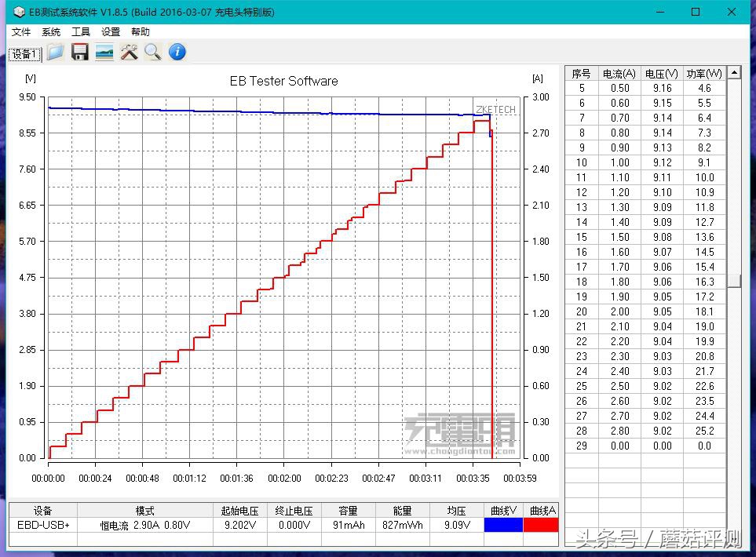Image resolution: width=756 pixels, height=557 pixels.
Task: Click the 序号 column header
Action: point(581,74)
